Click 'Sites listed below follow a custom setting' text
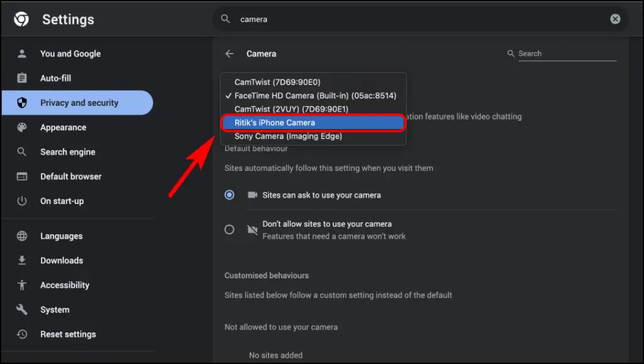 click(338, 295)
